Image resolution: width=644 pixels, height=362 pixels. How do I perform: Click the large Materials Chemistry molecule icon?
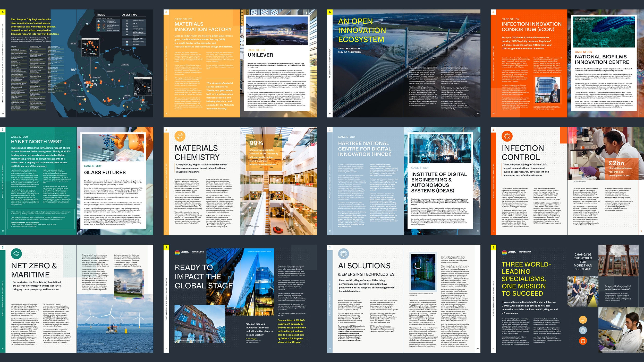(x=180, y=136)
